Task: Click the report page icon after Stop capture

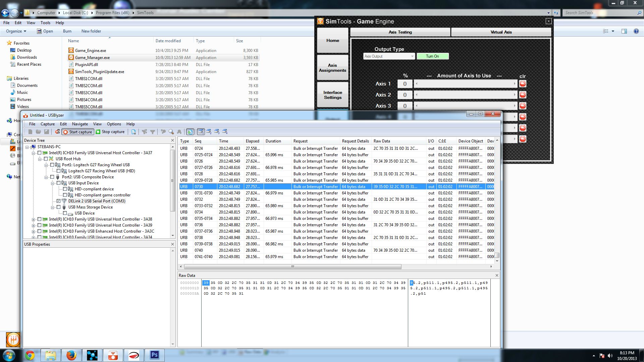Action: [133, 132]
